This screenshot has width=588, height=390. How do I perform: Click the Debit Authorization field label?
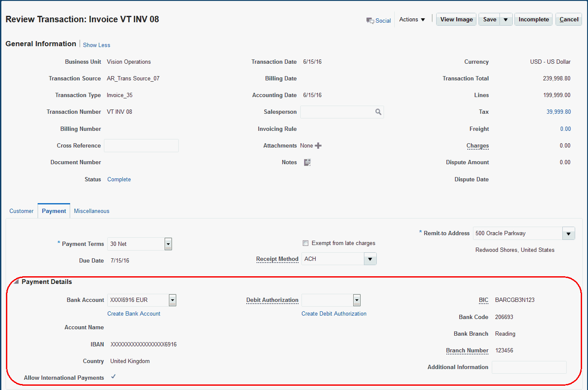click(x=272, y=300)
